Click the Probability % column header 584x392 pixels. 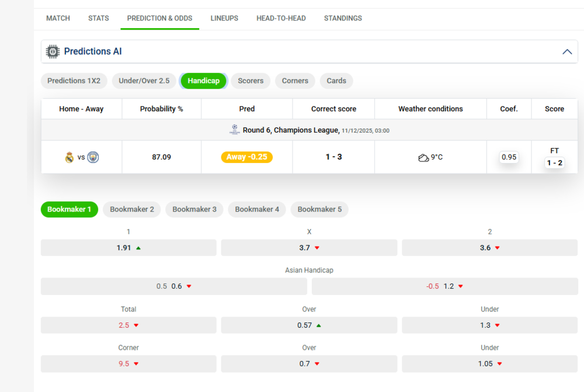pyautogui.click(x=161, y=109)
